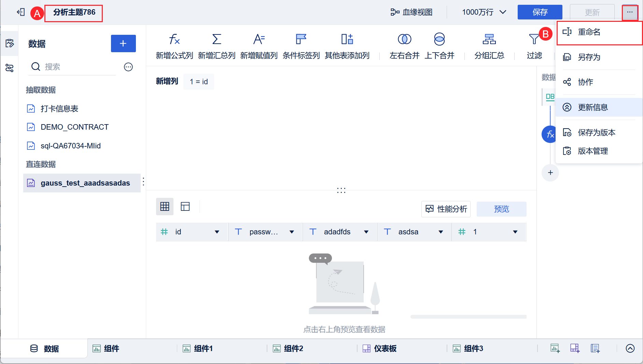The image size is (643, 364).
Task: Click the 预览 preview button
Action: 502,209
